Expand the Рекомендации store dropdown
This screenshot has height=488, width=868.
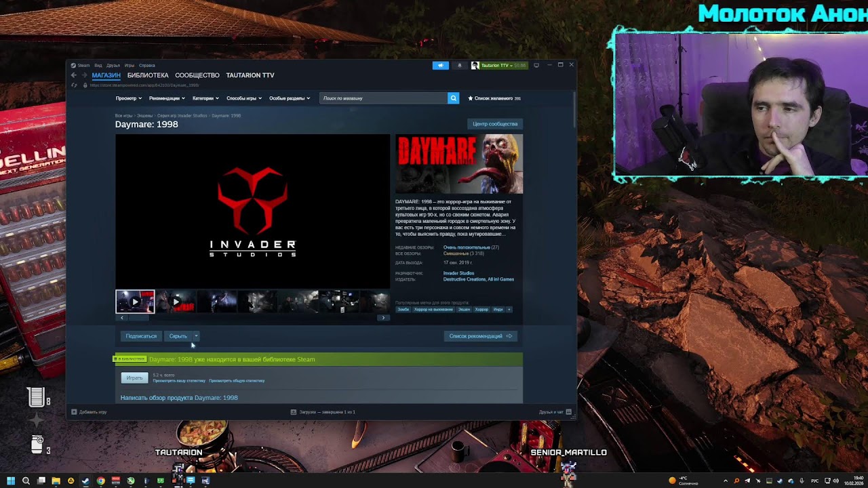[x=167, y=98]
